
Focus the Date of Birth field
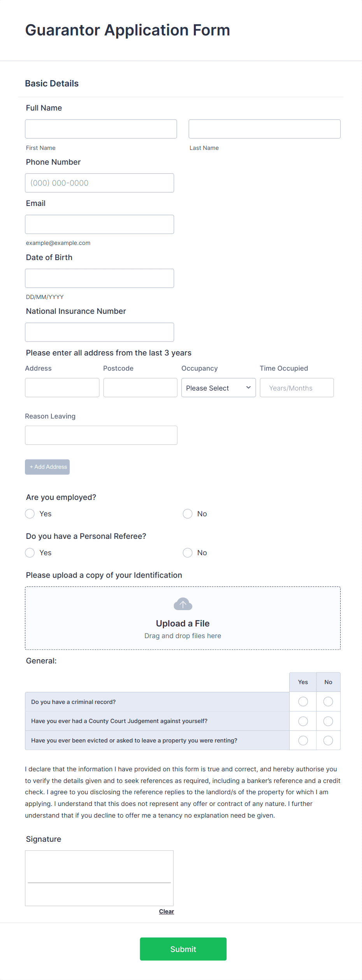pos(99,278)
